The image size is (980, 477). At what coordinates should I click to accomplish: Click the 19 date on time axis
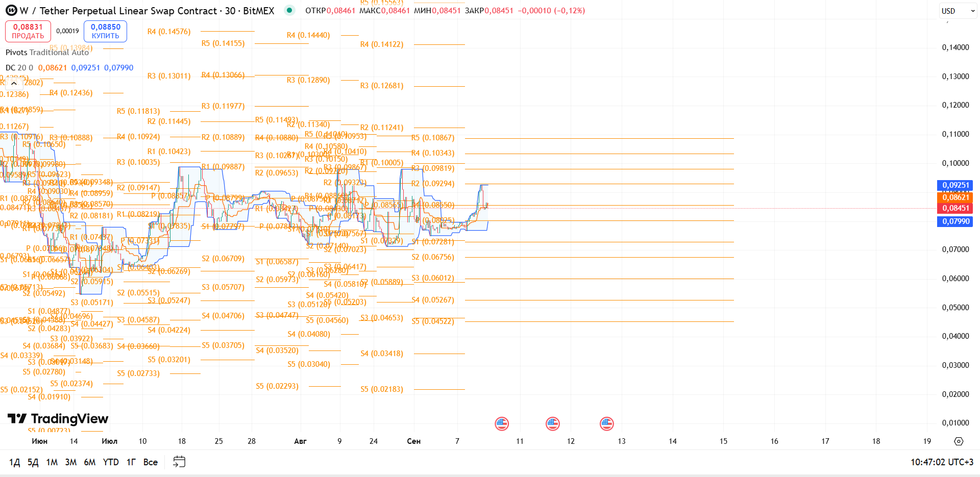click(x=927, y=441)
